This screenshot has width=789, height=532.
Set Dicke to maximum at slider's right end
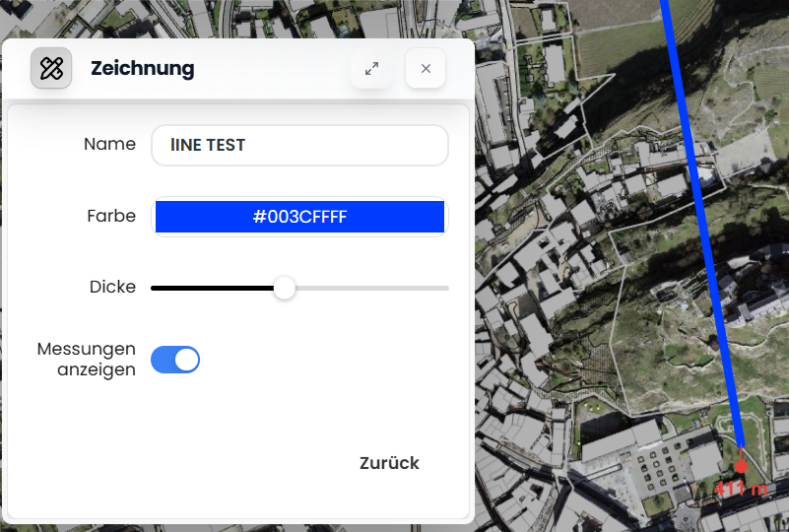coord(446,288)
